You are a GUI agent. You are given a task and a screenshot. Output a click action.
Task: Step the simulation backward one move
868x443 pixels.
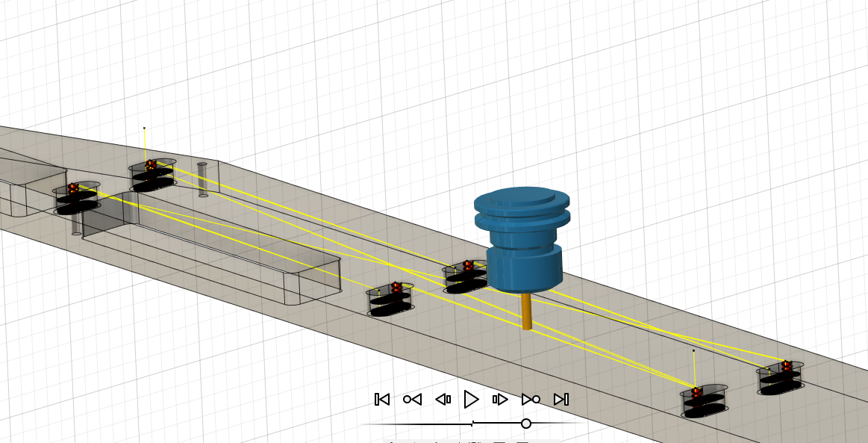(x=443, y=400)
